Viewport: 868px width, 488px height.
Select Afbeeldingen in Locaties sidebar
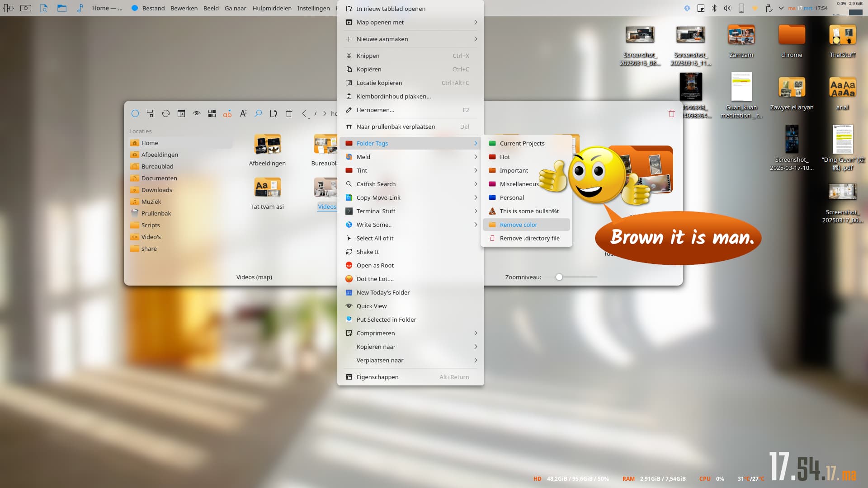click(x=181, y=155)
